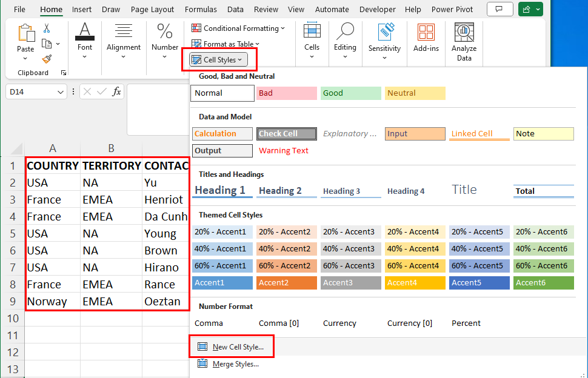Viewport: 588px width, 378px height.
Task: Open the Cell Styles dropdown
Action: (x=219, y=59)
